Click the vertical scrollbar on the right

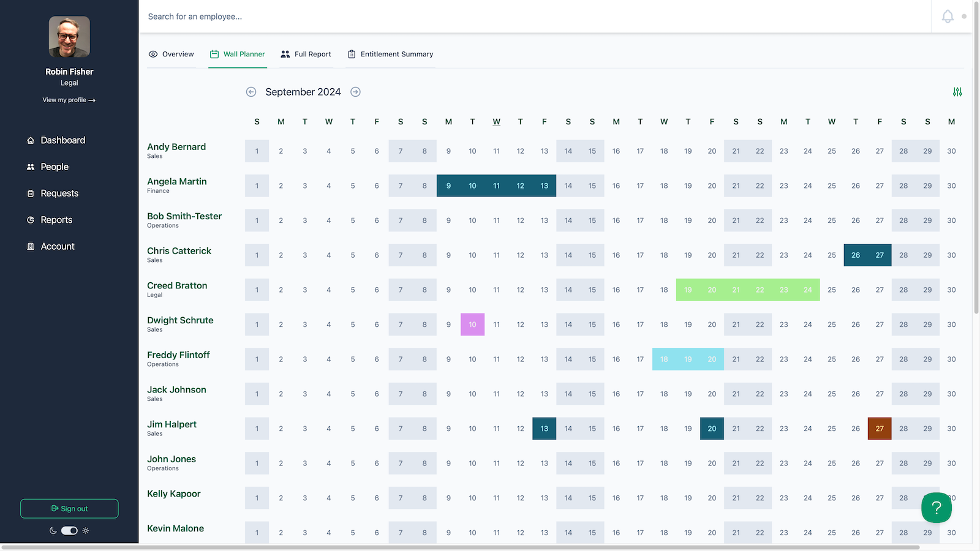[976, 157]
